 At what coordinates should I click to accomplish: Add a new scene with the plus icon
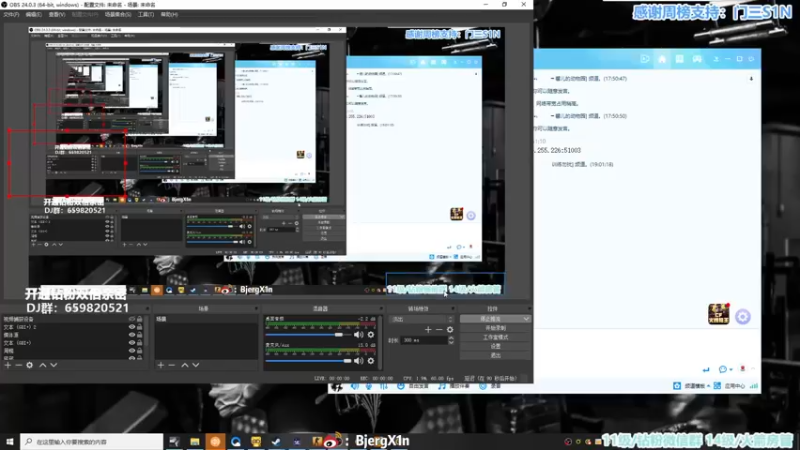click(161, 365)
